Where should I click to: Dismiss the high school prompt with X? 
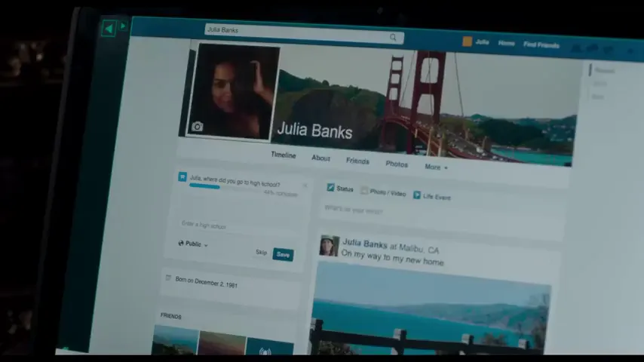(x=305, y=186)
